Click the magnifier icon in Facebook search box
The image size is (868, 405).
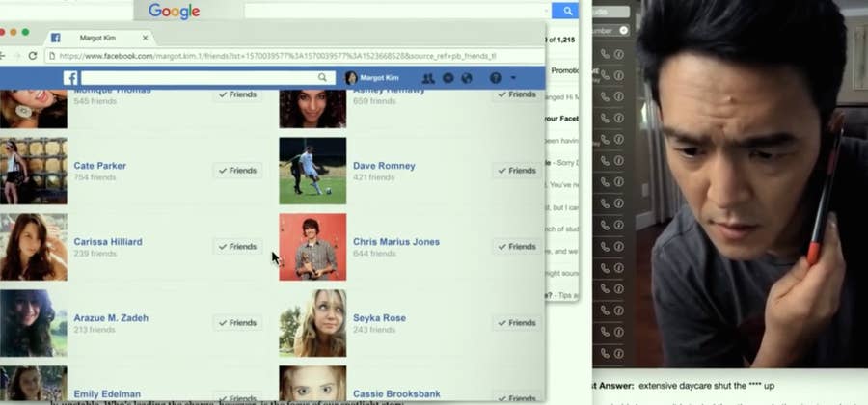pos(322,77)
